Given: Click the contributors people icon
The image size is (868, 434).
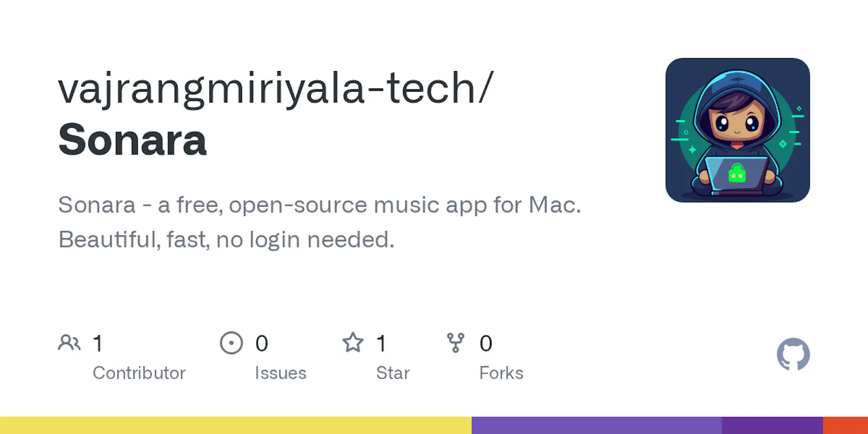Looking at the screenshot, I should [69, 343].
